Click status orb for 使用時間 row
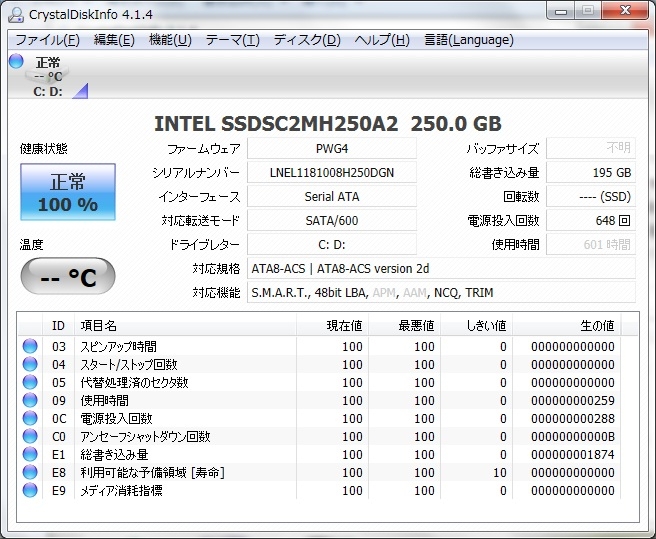656x539 pixels. pyautogui.click(x=30, y=401)
